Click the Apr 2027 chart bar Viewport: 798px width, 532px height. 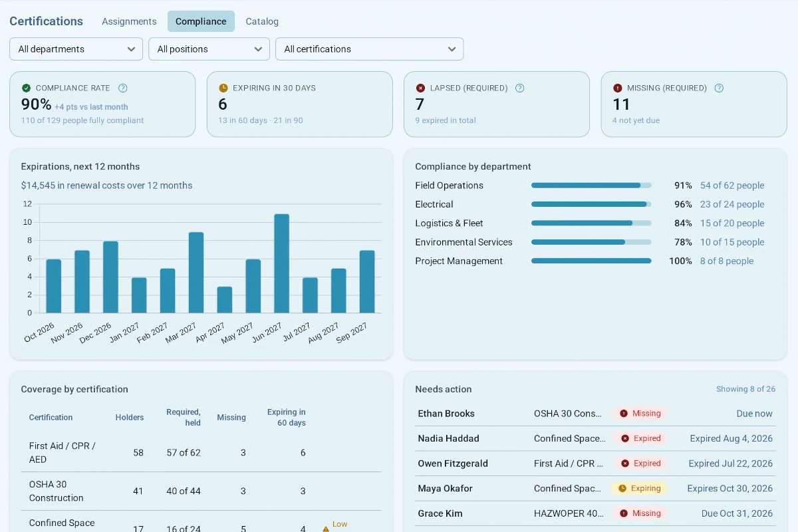(x=225, y=300)
